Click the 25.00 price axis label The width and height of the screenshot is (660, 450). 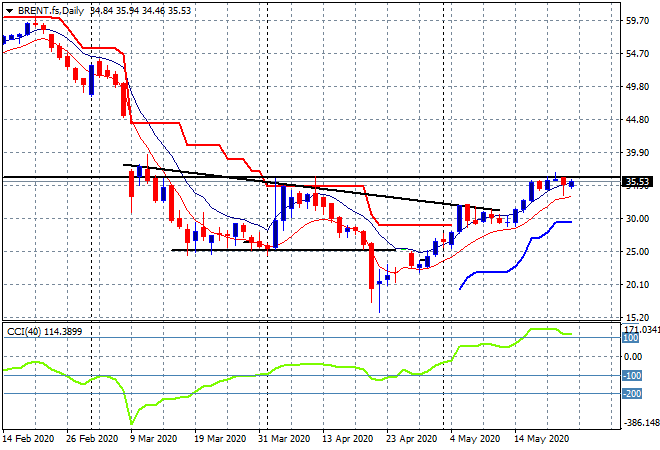click(x=636, y=251)
